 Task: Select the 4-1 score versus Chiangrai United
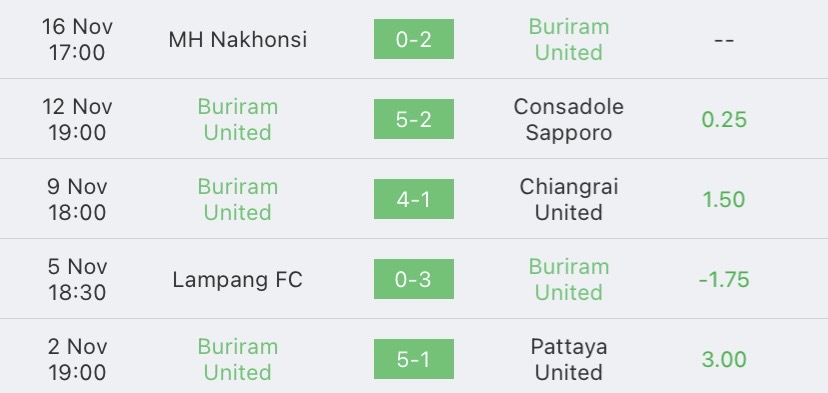click(x=413, y=199)
